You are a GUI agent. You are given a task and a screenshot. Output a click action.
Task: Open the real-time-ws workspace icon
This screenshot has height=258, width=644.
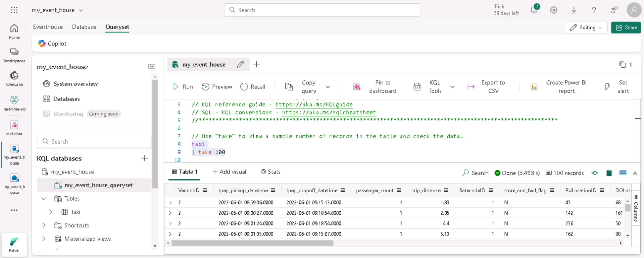click(x=14, y=103)
